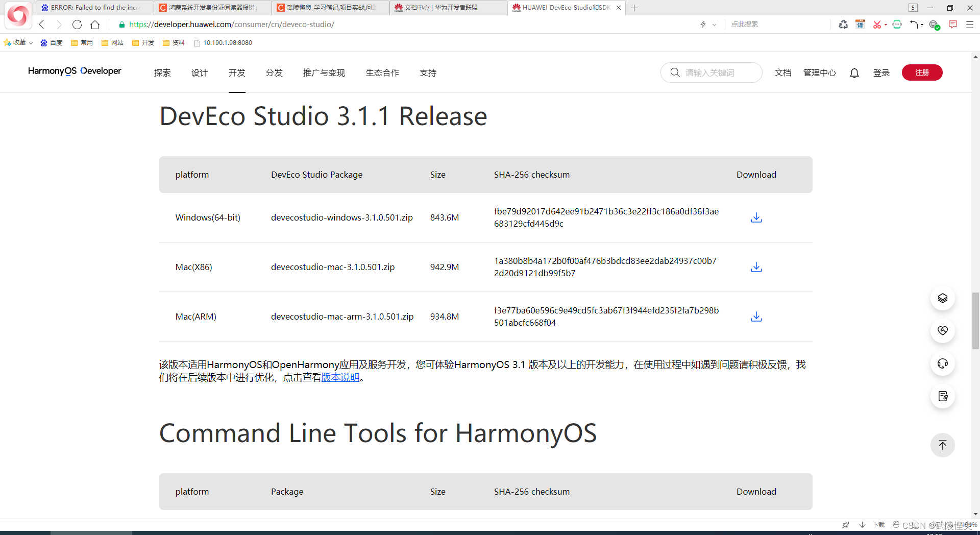Viewport: 980px width, 535px height.
Task: Open a new browser tab
Action: pyautogui.click(x=634, y=8)
